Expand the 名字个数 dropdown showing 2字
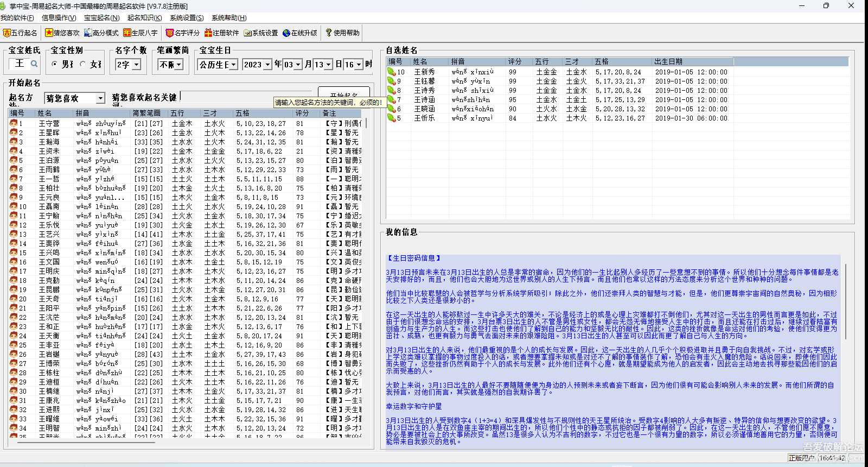The width and height of the screenshot is (868, 467). tap(136, 65)
